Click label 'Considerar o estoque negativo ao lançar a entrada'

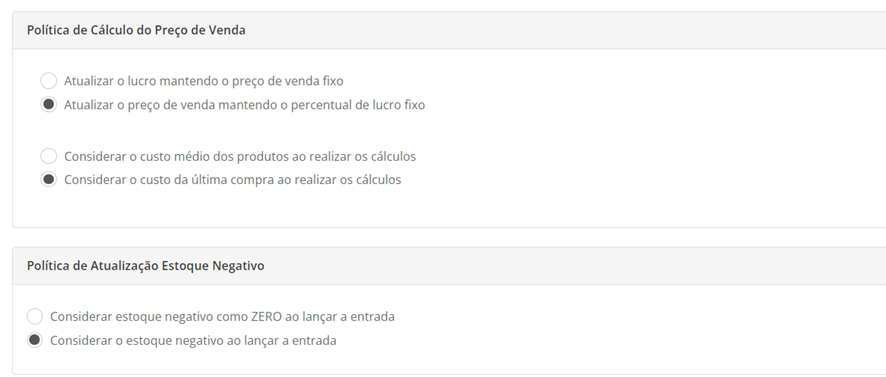click(x=193, y=341)
